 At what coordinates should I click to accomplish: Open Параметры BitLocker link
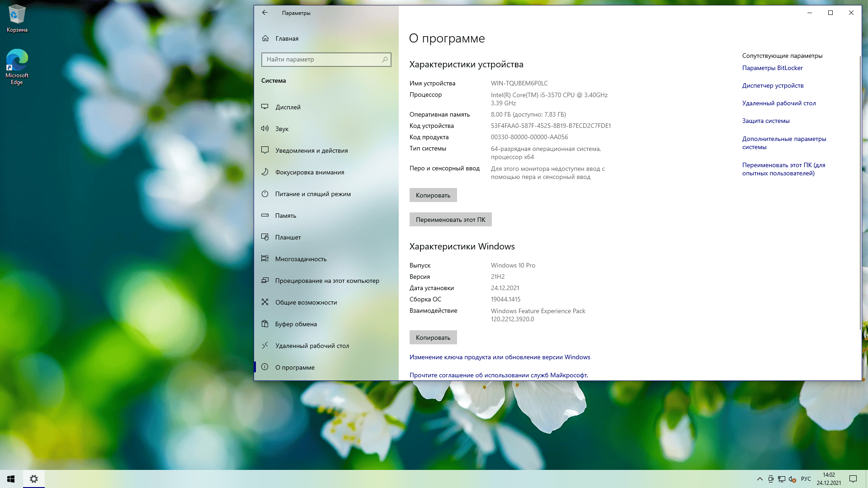click(772, 68)
